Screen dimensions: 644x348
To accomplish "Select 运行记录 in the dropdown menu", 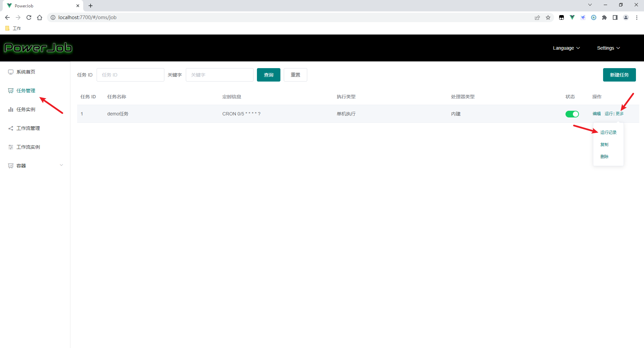I will [608, 133].
